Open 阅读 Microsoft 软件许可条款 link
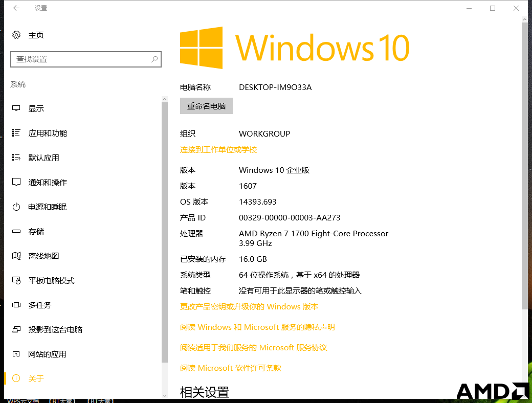This screenshot has height=403, width=532. tap(231, 368)
